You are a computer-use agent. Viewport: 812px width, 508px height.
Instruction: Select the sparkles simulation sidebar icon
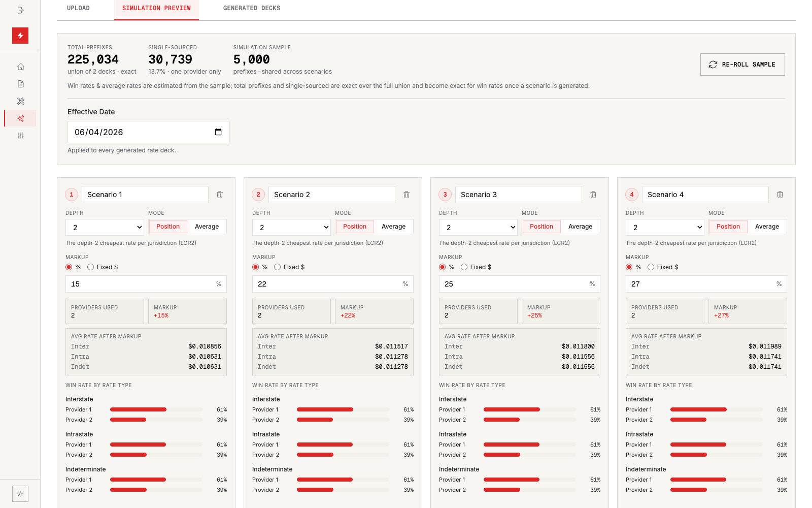tap(21, 118)
